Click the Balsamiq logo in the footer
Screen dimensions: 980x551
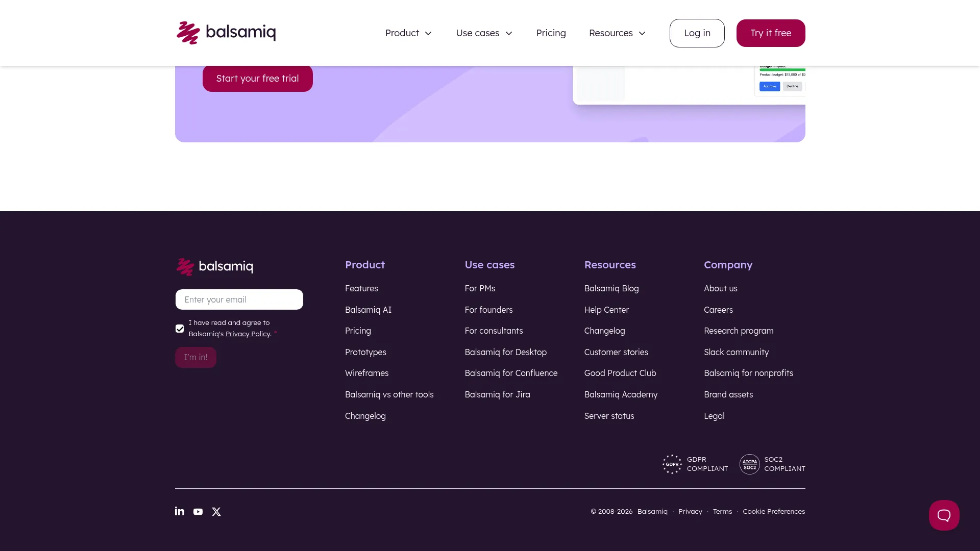[x=214, y=266]
